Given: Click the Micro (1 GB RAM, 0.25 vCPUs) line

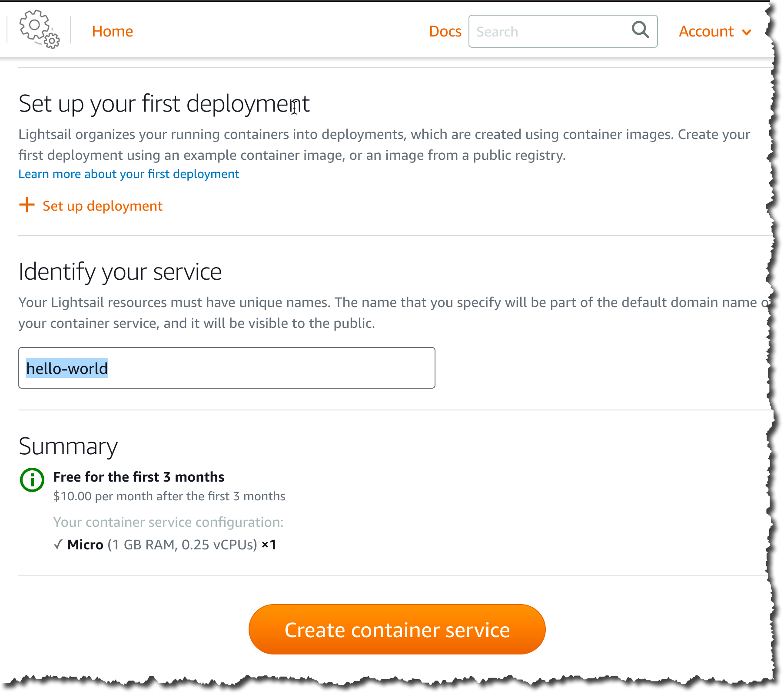Looking at the screenshot, I should (165, 545).
